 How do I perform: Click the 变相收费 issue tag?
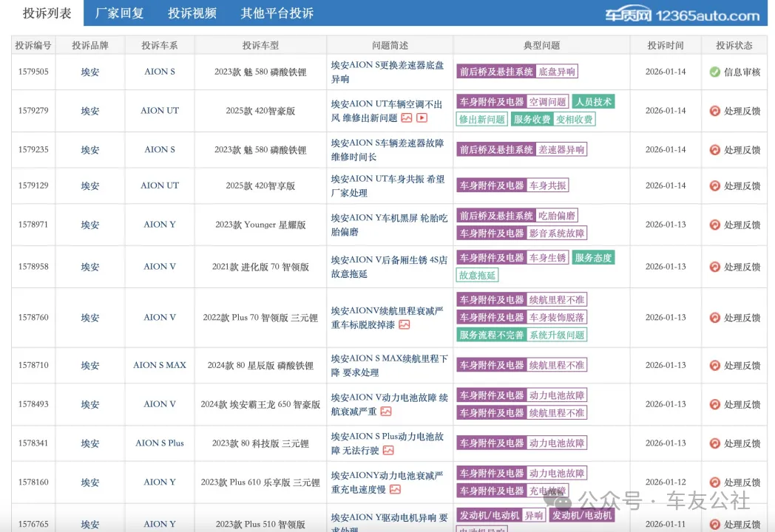click(575, 119)
